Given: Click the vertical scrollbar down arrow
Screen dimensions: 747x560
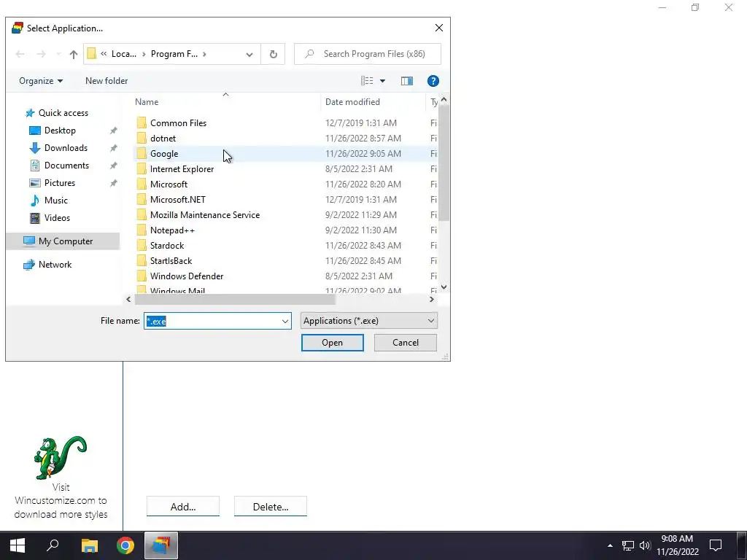Looking at the screenshot, I should (x=444, y=287).
